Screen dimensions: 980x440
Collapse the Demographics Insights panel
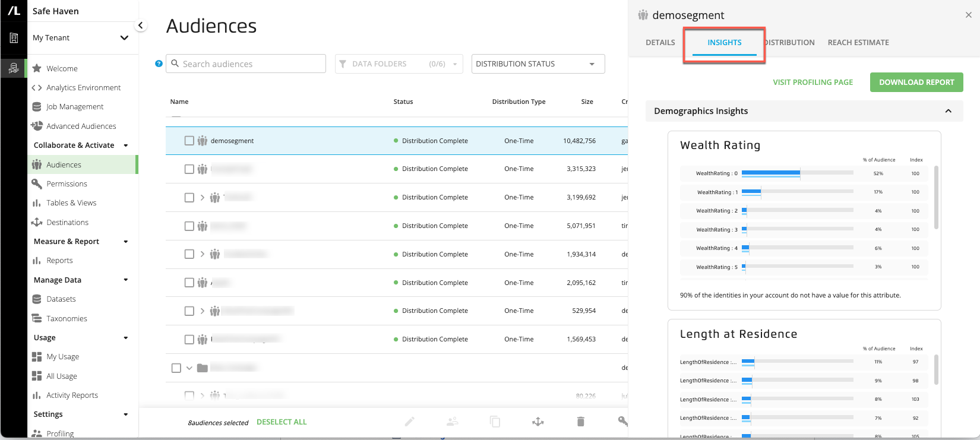949,111
